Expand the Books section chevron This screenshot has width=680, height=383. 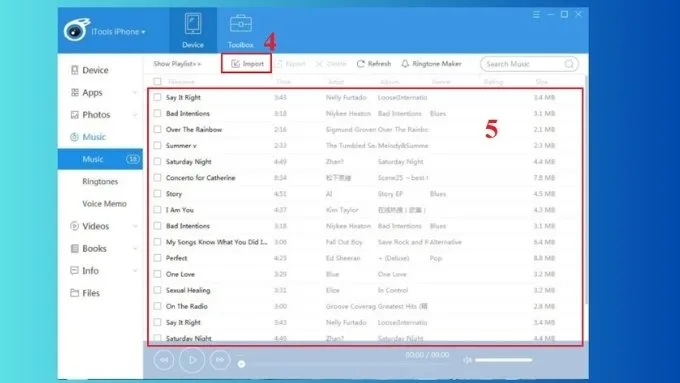[135, 249]
